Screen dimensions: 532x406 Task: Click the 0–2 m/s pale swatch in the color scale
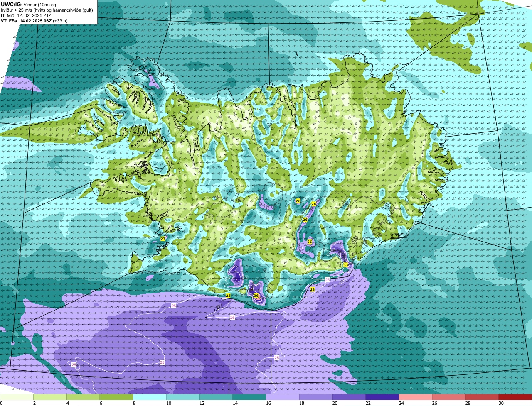pos(17,397)
